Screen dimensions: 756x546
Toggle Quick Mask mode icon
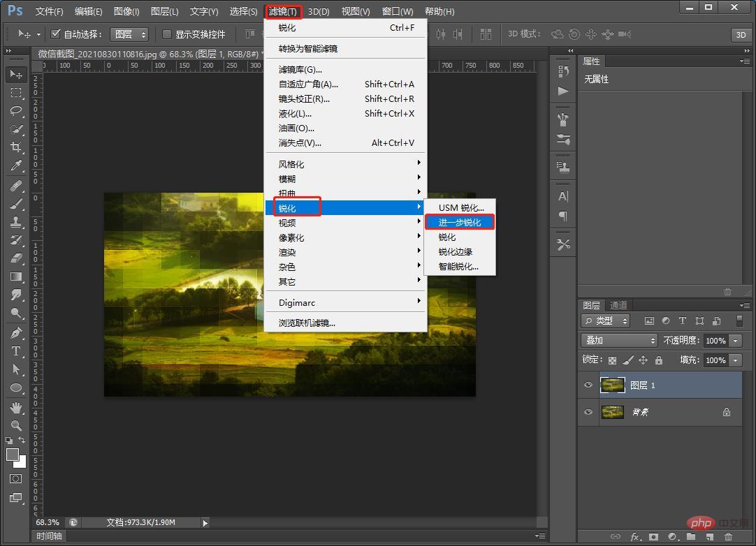pos(16,478)
